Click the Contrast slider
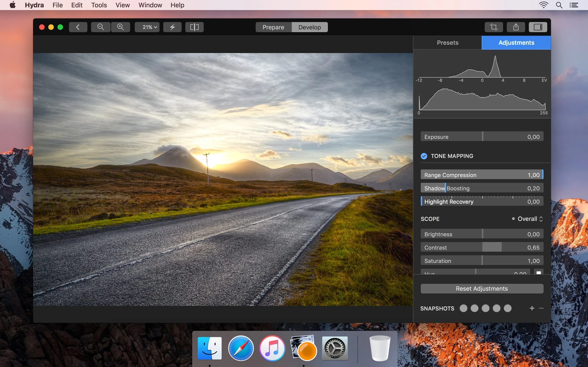588x367 pixels. coord(482,248)
